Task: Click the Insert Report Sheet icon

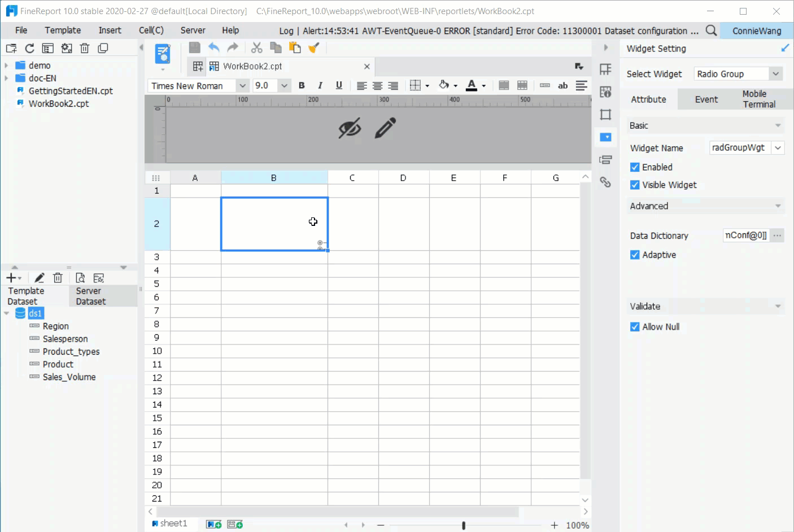Action: click(x=213, y=525)
